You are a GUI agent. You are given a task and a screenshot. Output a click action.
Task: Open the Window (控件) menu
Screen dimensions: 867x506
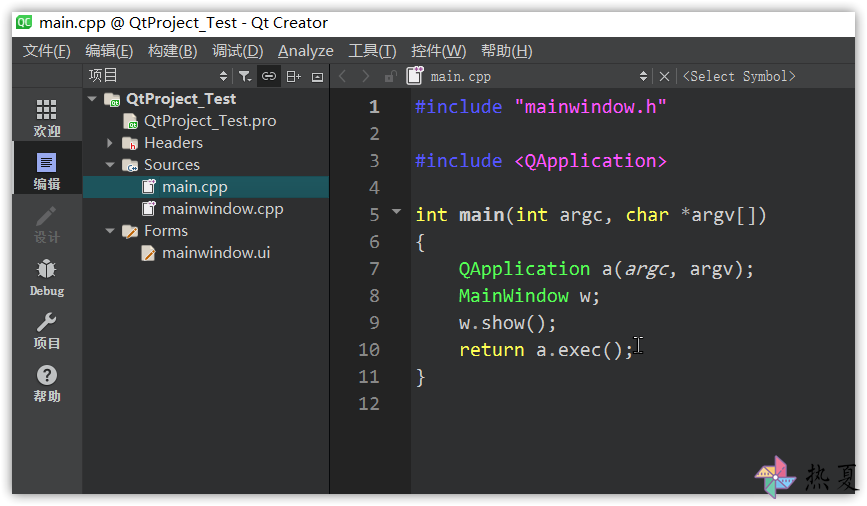pos(438,51)
